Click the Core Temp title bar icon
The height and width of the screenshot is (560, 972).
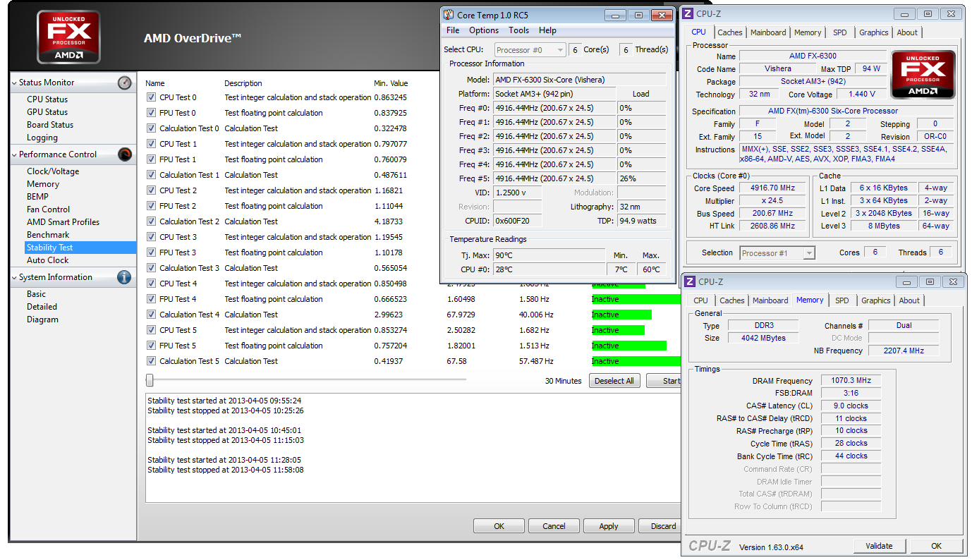click(449, 15)
